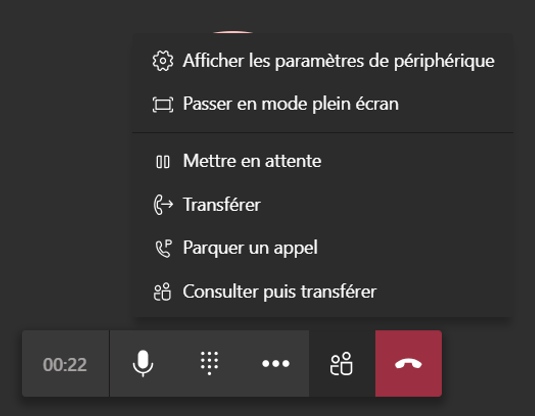
Task: Click the phone arrow transfer icon
Action: point(163,205)
